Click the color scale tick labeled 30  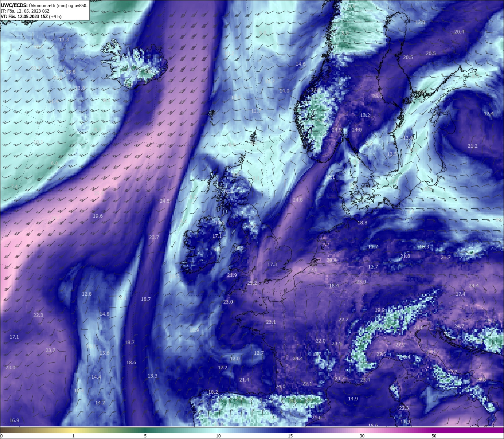[362, 436]
